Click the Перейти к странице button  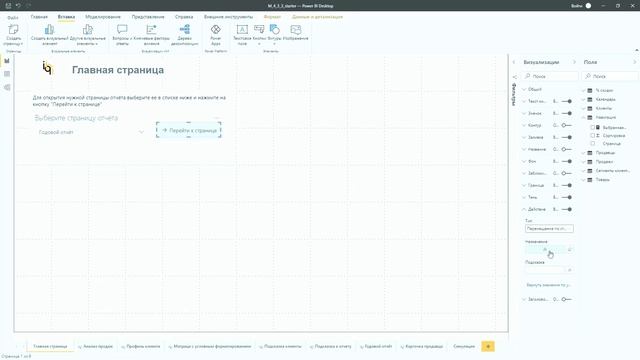coord(189,130)
